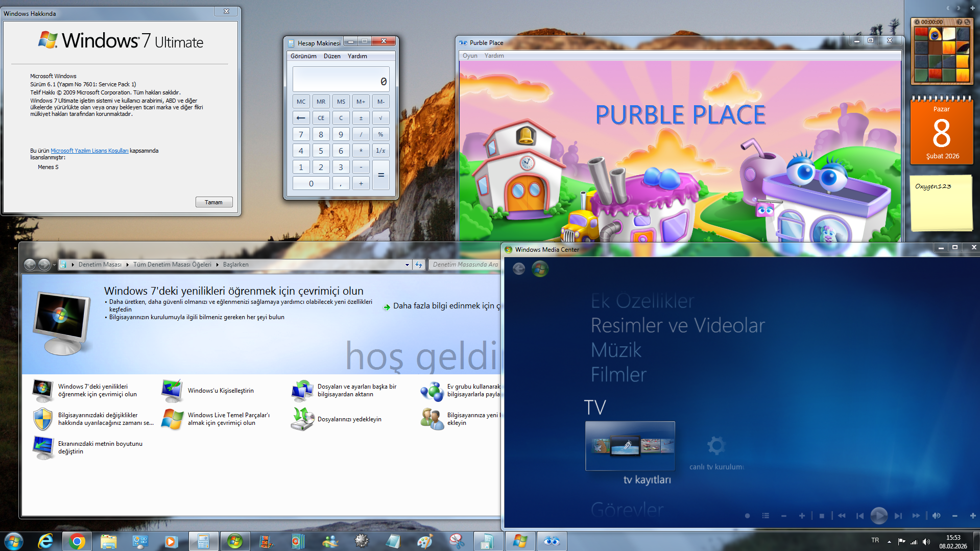Show hidden system tray icons arrow

889,542
